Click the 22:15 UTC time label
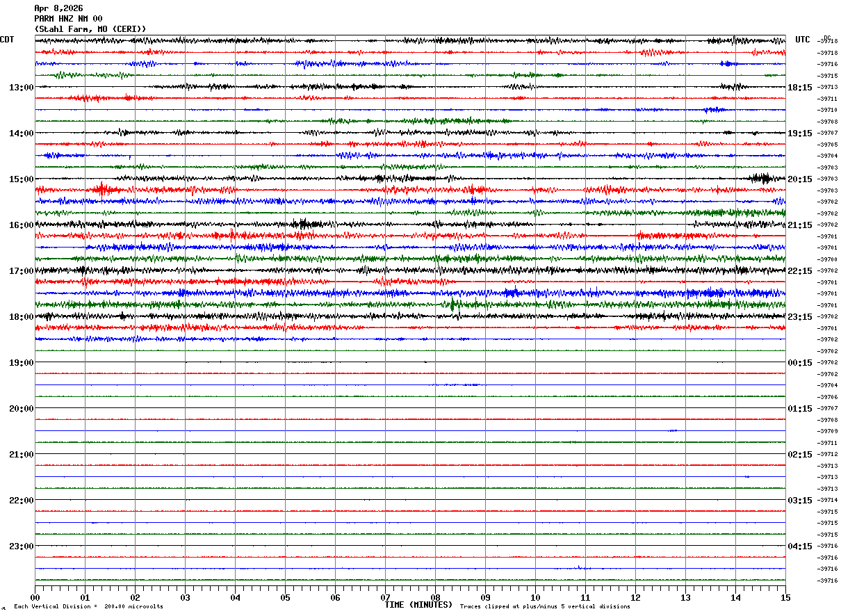The height and width of the screenshot is (616, 841). 800,271
